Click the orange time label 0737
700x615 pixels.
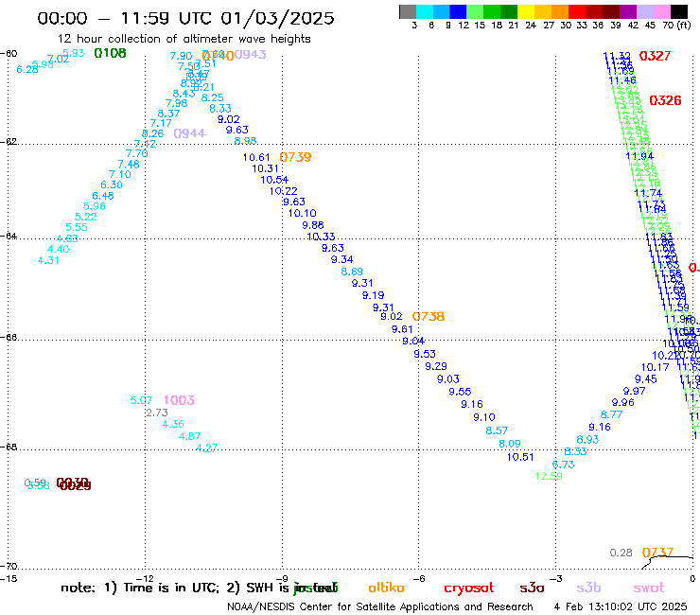(x=657, y=553)
